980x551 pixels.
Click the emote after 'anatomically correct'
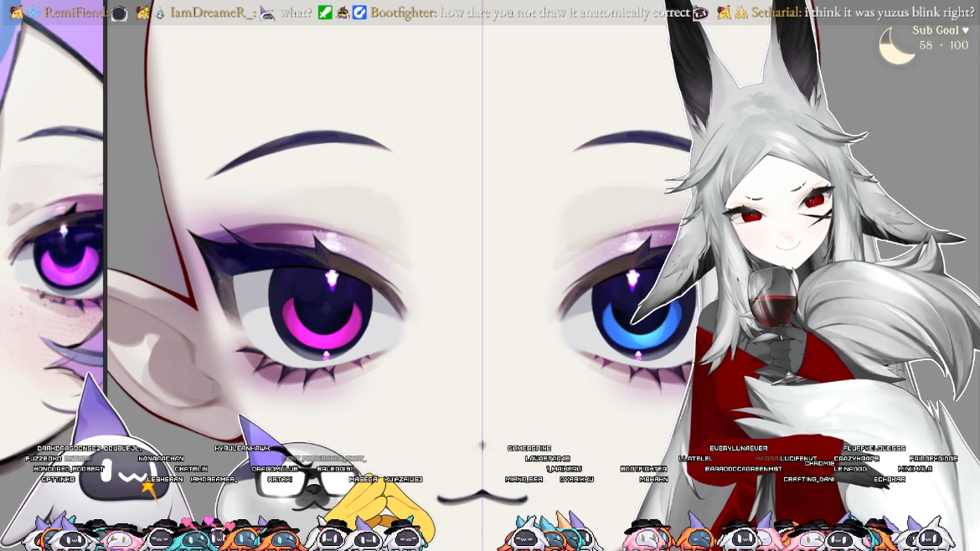701,13
